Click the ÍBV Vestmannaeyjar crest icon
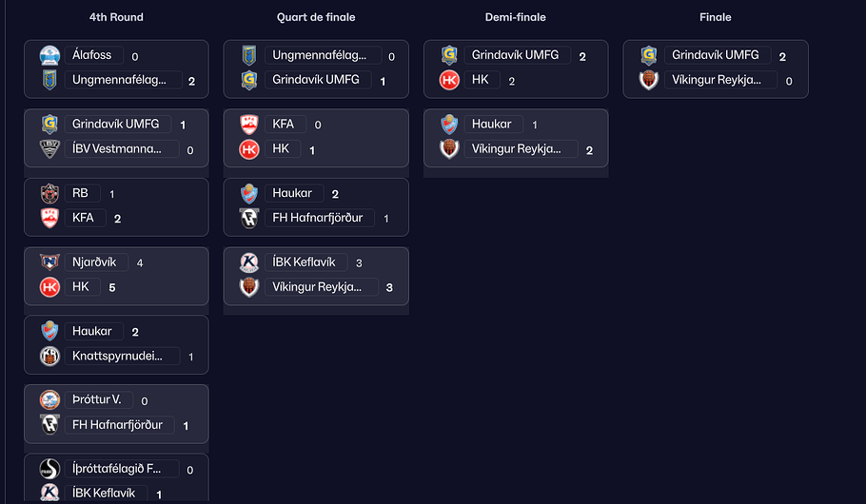Screen dimensions: 866x504 tap(50, 149)
